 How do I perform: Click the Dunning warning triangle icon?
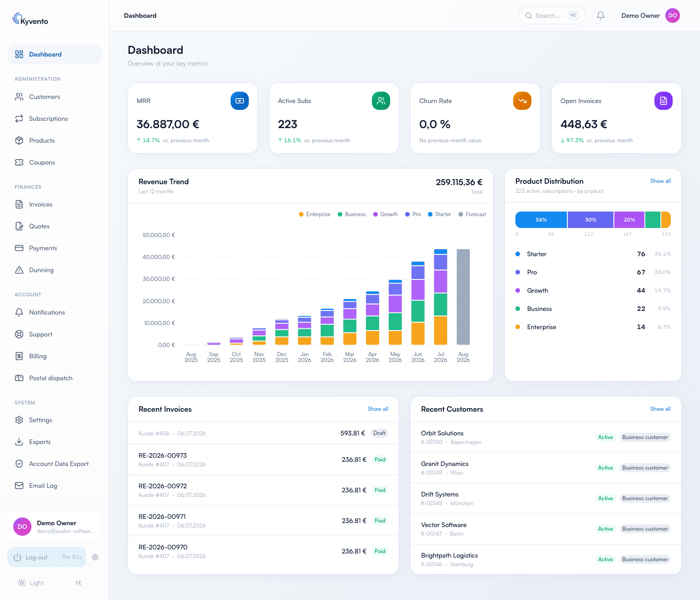pos(19,270)
